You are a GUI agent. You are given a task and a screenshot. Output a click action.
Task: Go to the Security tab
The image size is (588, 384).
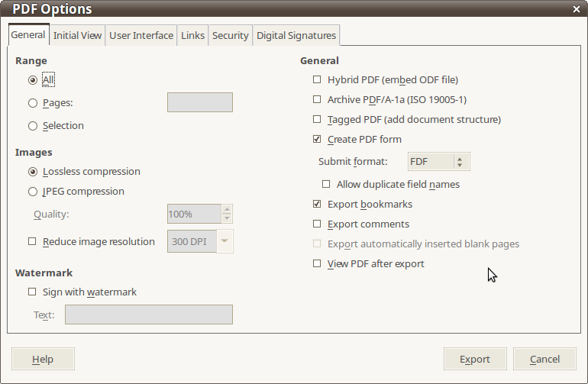coord(231,36)
